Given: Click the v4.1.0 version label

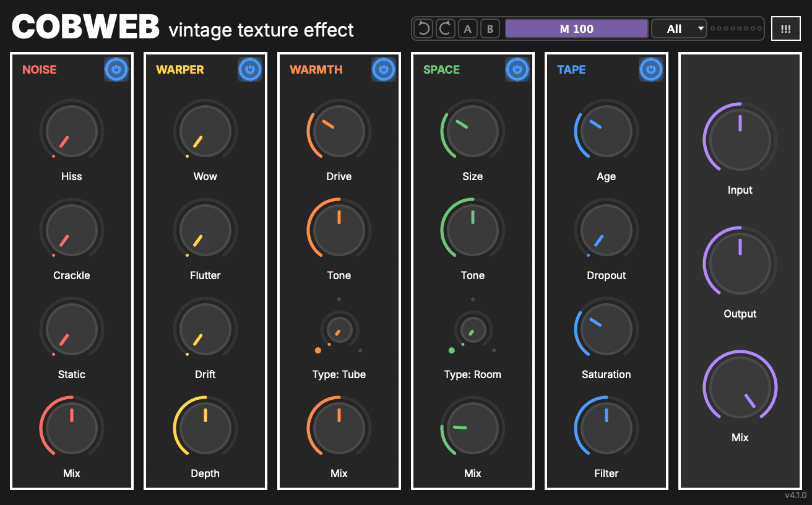Looking at the screenshot, I should [x=796, y=495].
